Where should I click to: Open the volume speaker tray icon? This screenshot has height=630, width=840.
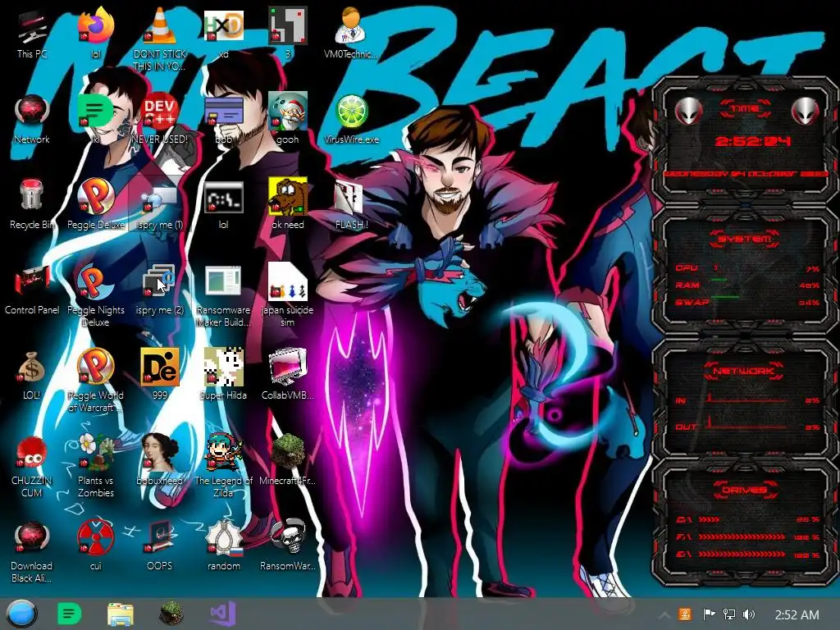pyautogui.click(x=749, y=614)
